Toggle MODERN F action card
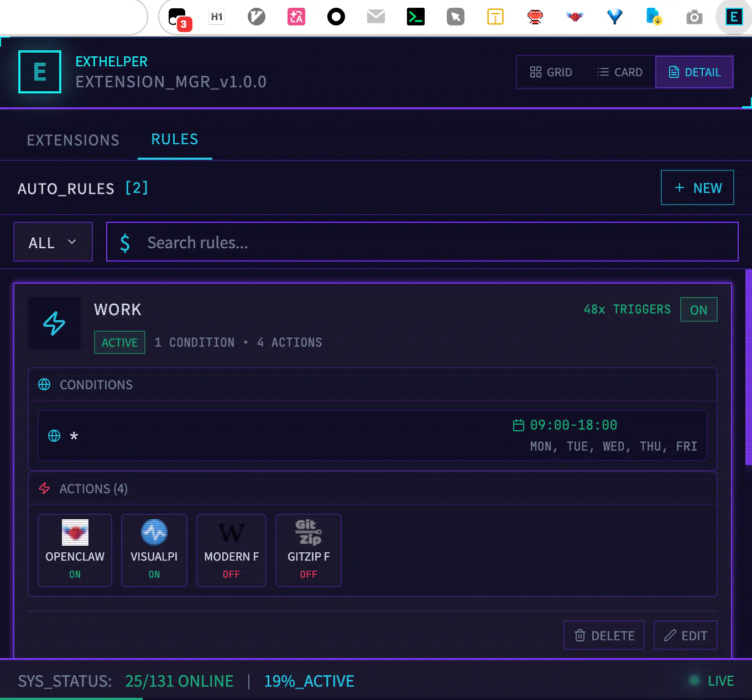Image resolution: width=752 pixels, height=700 pixels. 232,550
